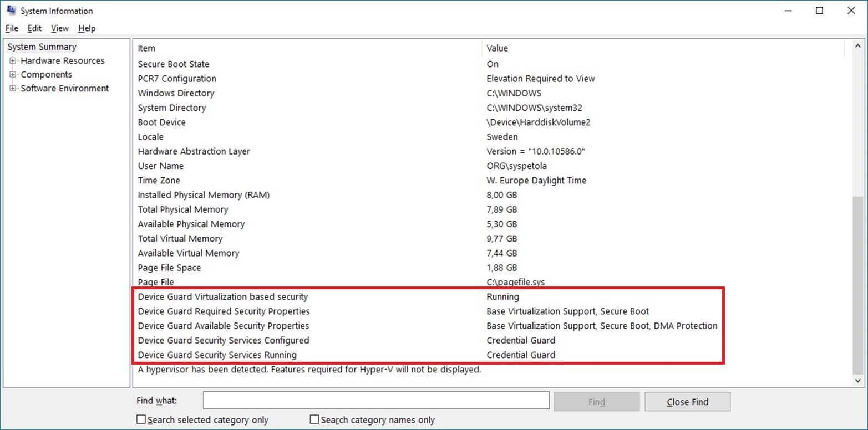Viewport: 868px width, 430px height.
Task: Click the value C:\pagefile.sys
Action: click(x=516, y=282)
